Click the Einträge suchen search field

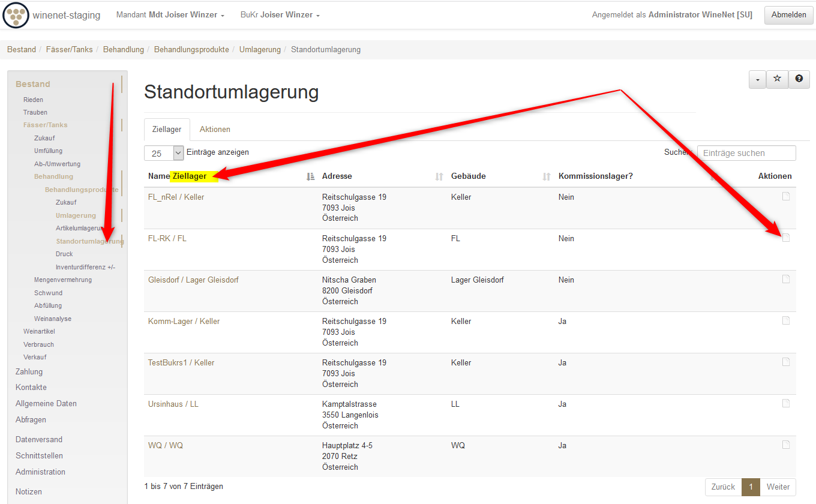coord(746,153)
